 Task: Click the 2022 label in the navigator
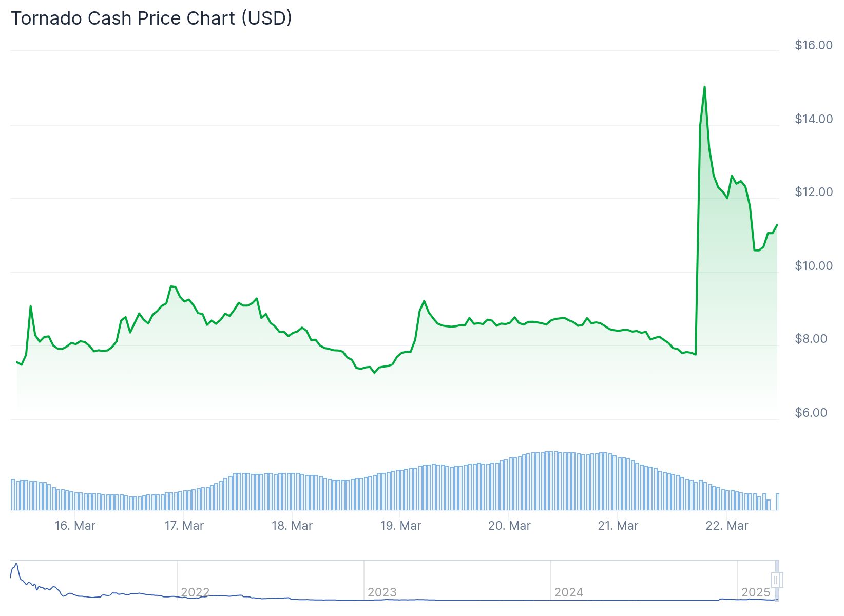pyautogui.click(x=195, y=592)
